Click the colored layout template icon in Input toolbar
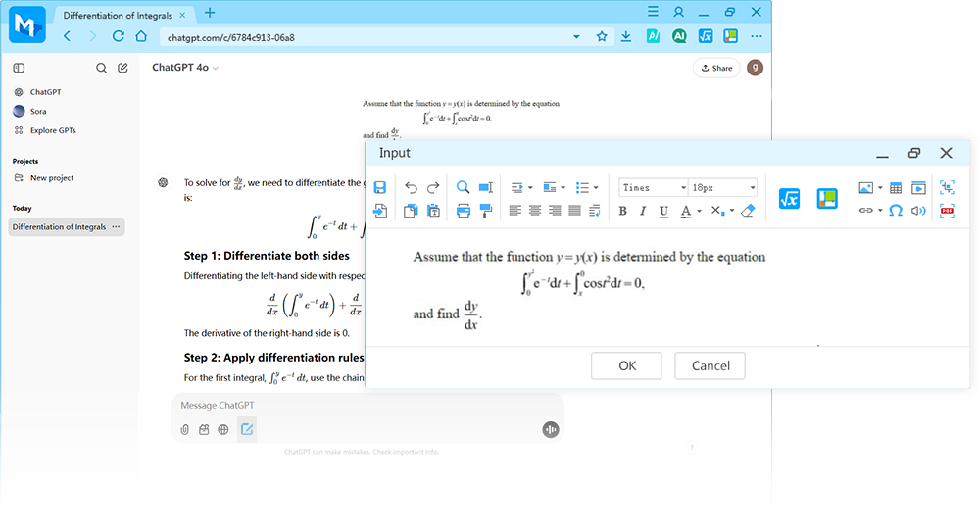The height and width of the screenshot is (532, 980). (x=827, y=199)
